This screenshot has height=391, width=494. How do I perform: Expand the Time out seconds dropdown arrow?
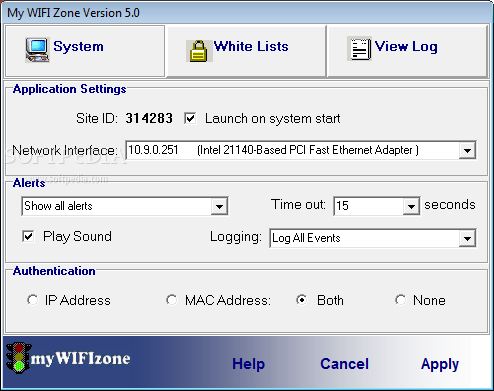[411, 206]
